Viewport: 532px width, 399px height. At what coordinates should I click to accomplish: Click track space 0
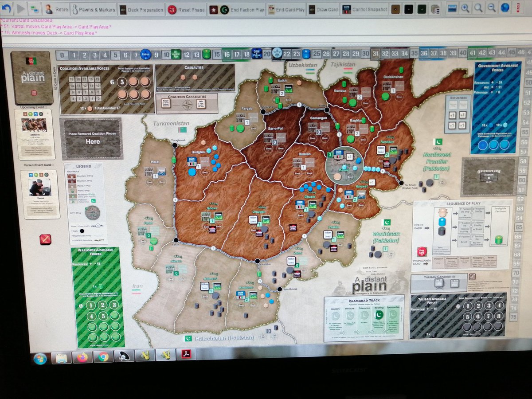point(63,55)
